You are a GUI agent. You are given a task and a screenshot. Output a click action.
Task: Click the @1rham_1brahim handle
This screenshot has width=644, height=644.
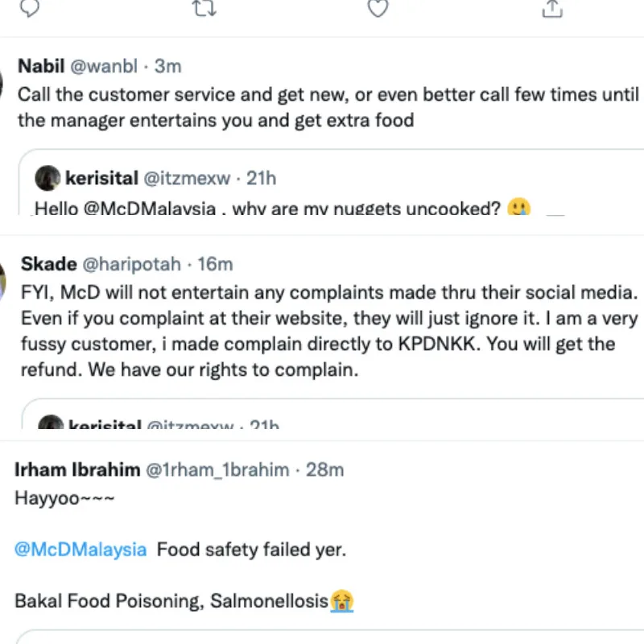(217, 469)
